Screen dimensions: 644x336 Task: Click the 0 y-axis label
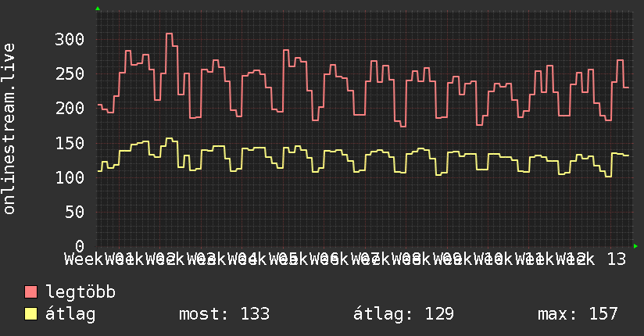click(80, 246)
